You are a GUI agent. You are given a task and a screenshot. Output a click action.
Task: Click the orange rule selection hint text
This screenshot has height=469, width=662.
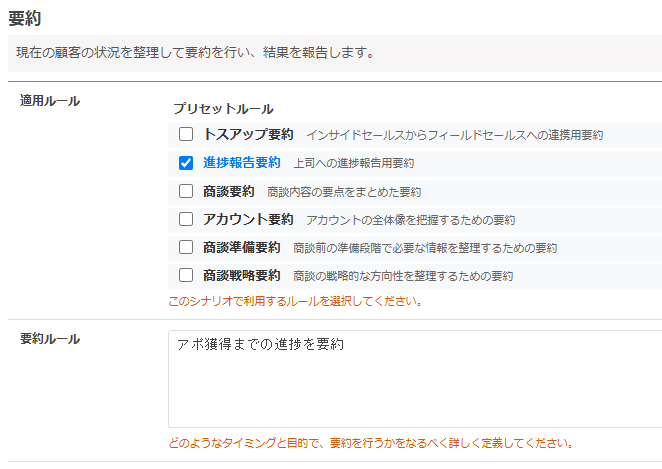click(x=294, y=300)
